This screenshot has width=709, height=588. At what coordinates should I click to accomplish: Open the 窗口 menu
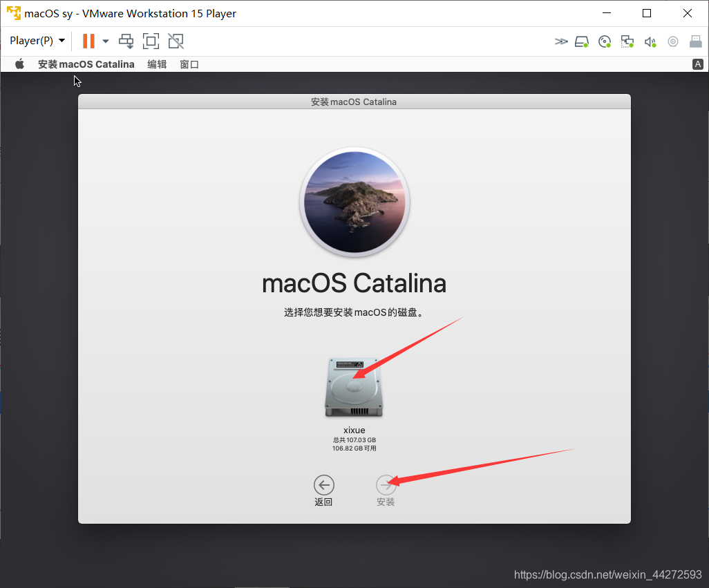click(189, 64)
